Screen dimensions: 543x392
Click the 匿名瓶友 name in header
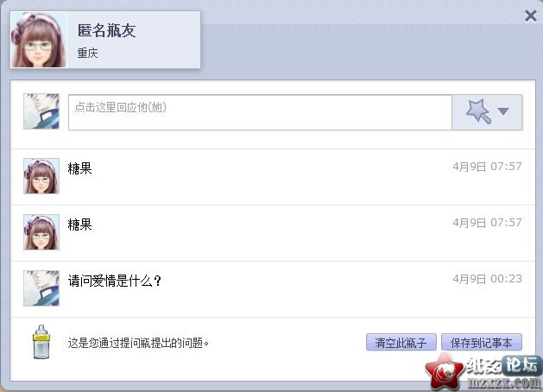(x=106, y=30)
